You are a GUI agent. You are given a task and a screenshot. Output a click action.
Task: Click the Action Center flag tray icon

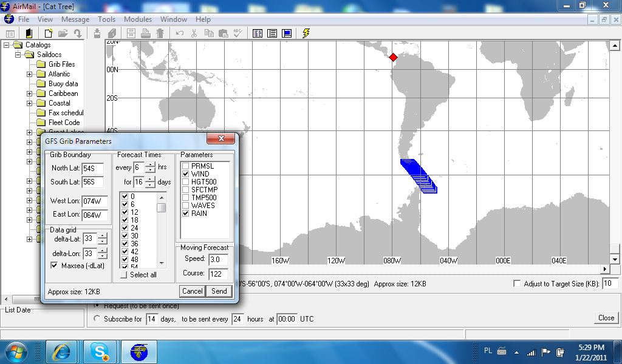546,352
